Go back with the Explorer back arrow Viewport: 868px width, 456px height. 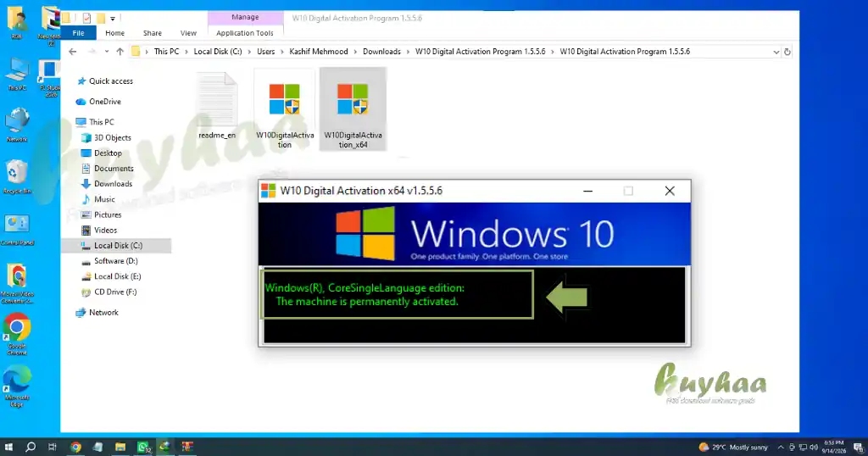[73, 52]
